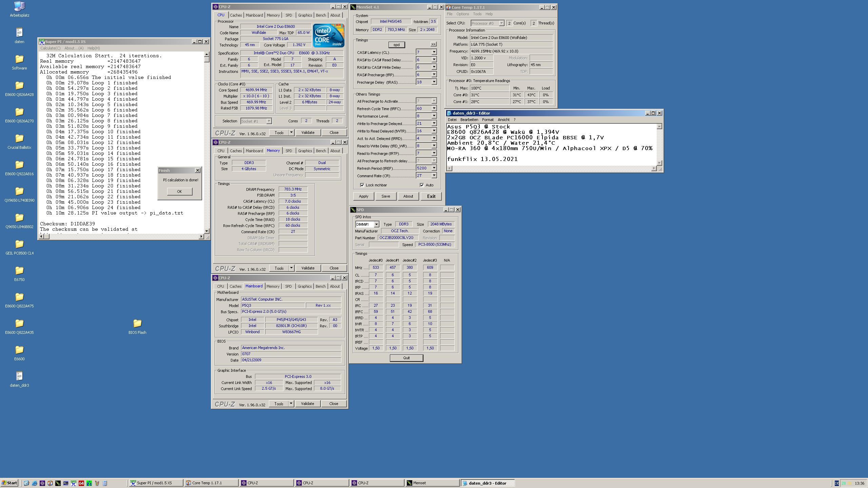This screenshot has height=488, width=868.
Task: Switch to Memset taskbar button
Action: click(432, 483)
